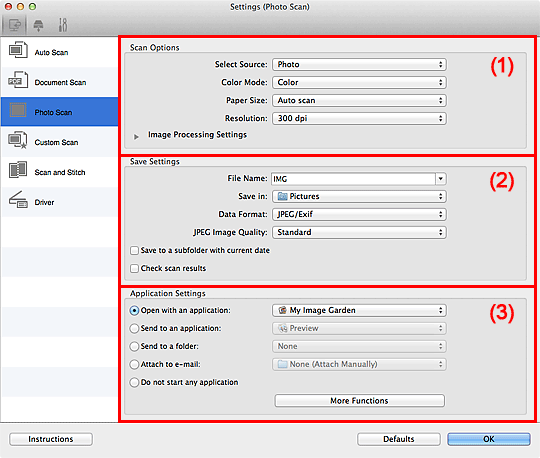The height and width of the screenshot is (458, 540).
Task: Expand Image Processing Settings triangle
Action: (136, 137)
